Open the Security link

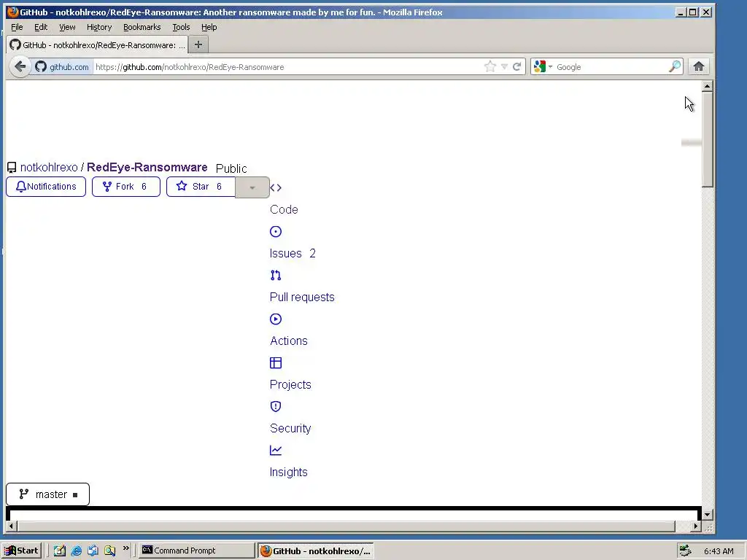click(x=290, y=429)
